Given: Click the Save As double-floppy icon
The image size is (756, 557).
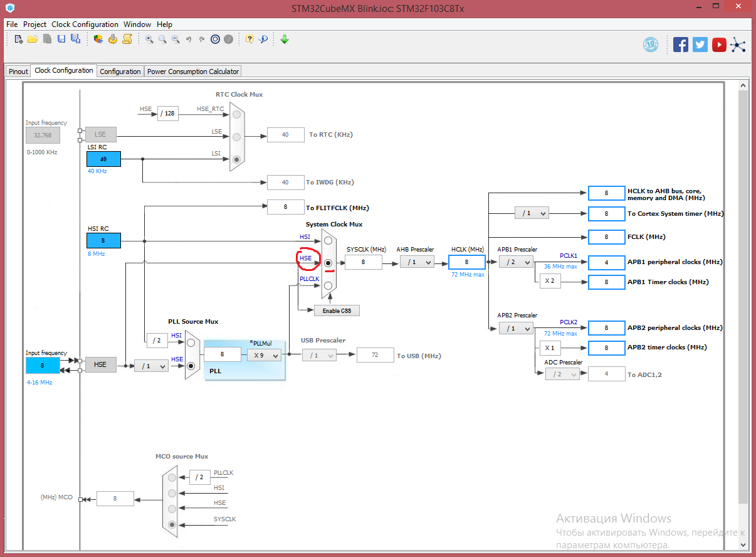Looking at the screenshot, I should point(75,39).
